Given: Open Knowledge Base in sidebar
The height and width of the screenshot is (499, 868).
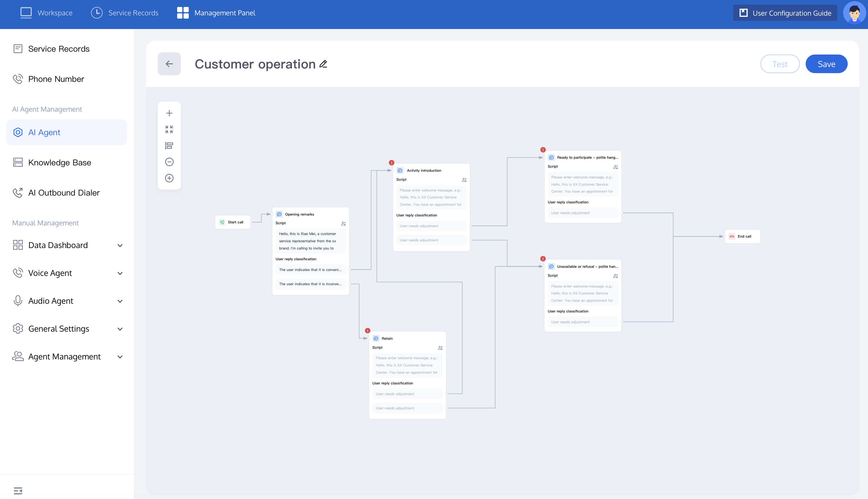Looking at the screenshot, I should (60, 162).
